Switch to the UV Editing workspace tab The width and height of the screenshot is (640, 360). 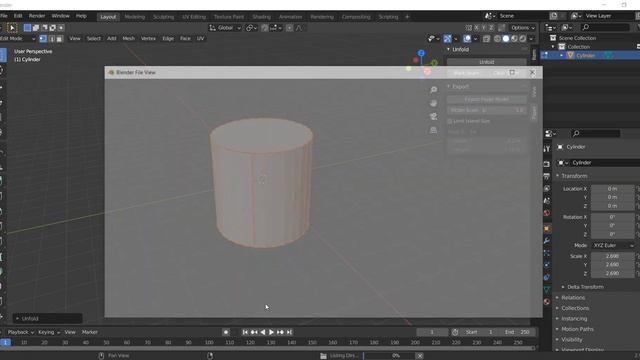click(194, 17)
